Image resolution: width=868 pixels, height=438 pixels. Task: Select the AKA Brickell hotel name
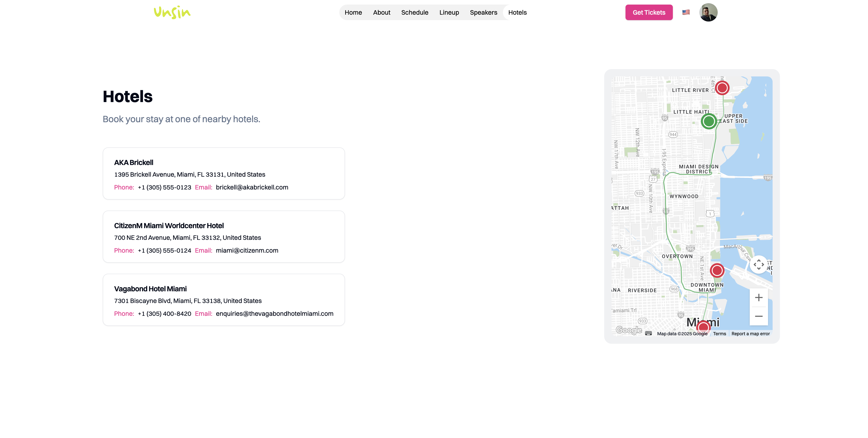click(133, 162)
